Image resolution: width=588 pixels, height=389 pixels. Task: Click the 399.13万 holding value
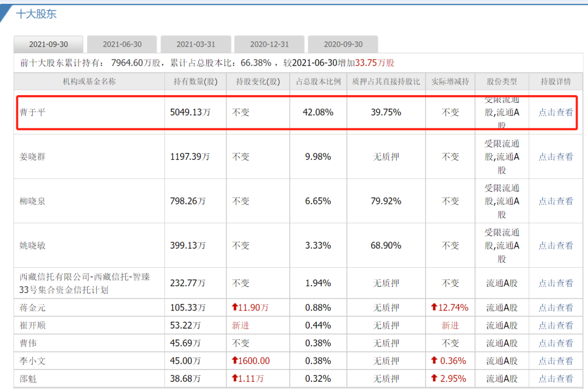point(188,245)
